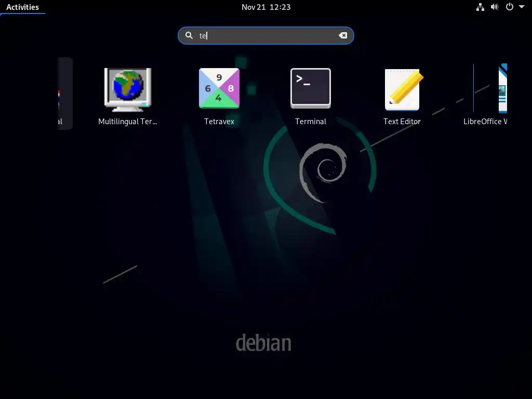532x399 pixels.
Task: Click the magnifier icon in search bar
Action: [189, 35]
